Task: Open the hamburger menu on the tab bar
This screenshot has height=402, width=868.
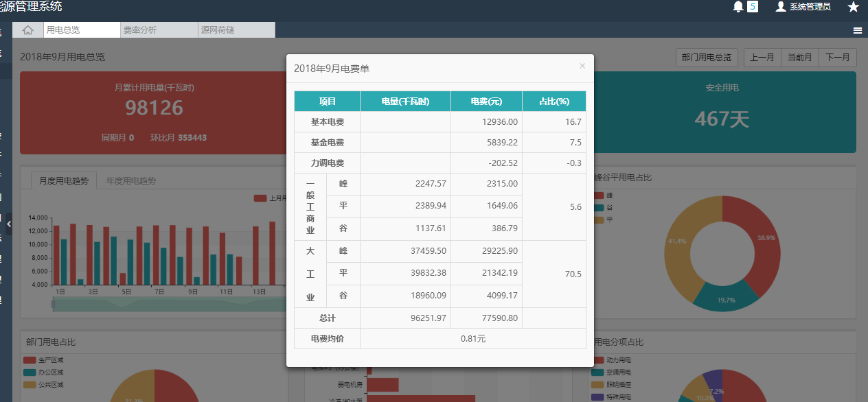Action: click(858, 30)
